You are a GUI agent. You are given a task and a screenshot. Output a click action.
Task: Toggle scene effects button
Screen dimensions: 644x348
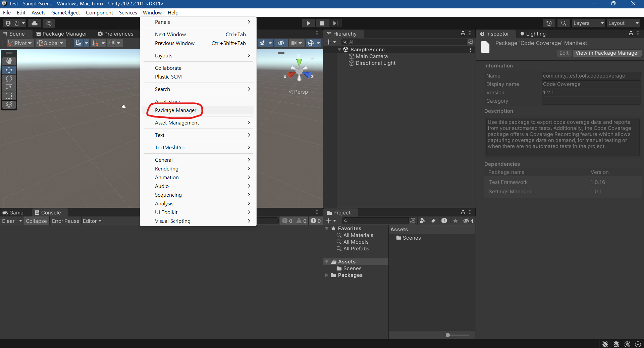click(262, 43)
